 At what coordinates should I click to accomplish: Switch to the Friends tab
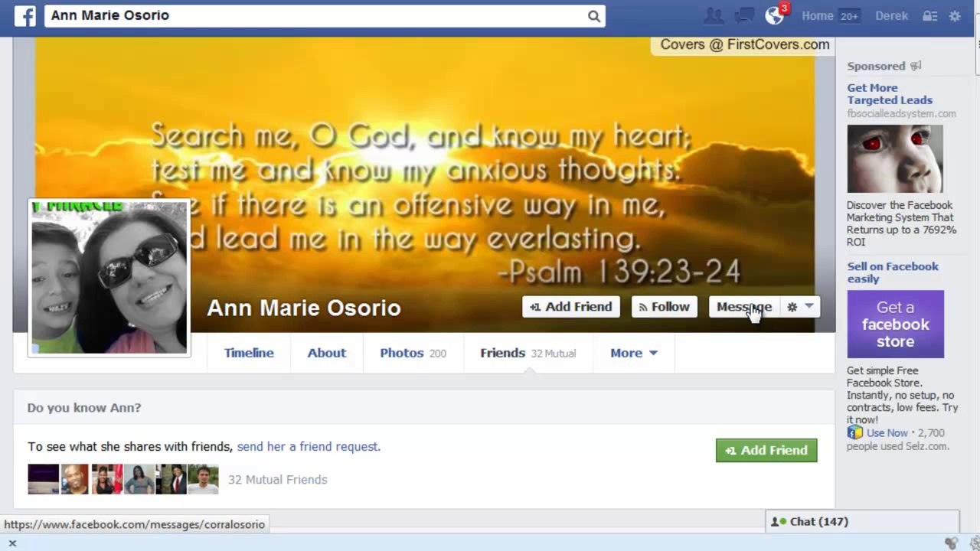(528, 353)
